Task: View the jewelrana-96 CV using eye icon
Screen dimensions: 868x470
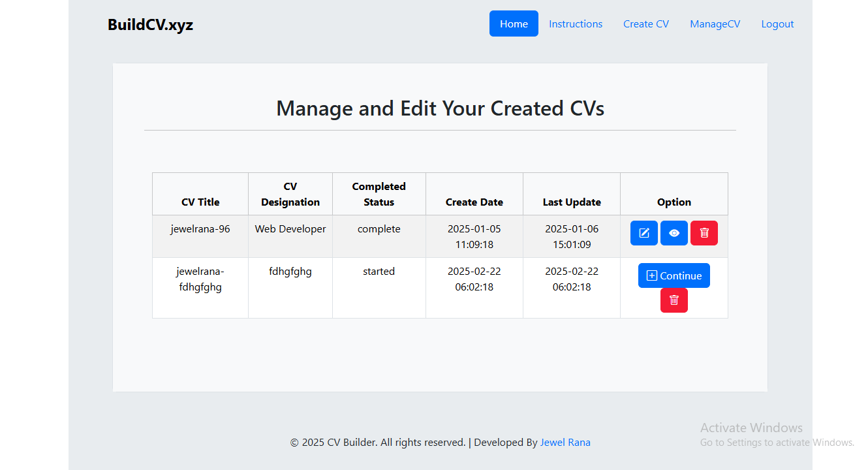Action: [x=674, y=233]
